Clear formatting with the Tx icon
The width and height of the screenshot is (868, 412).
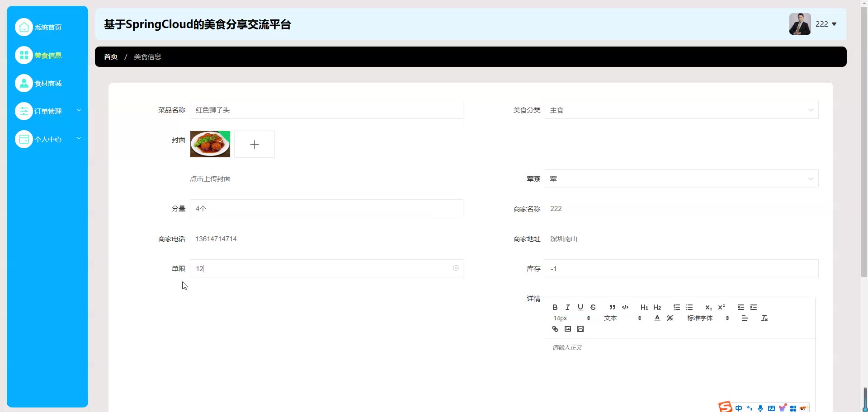pyautogui.click(x=764, y=318)
